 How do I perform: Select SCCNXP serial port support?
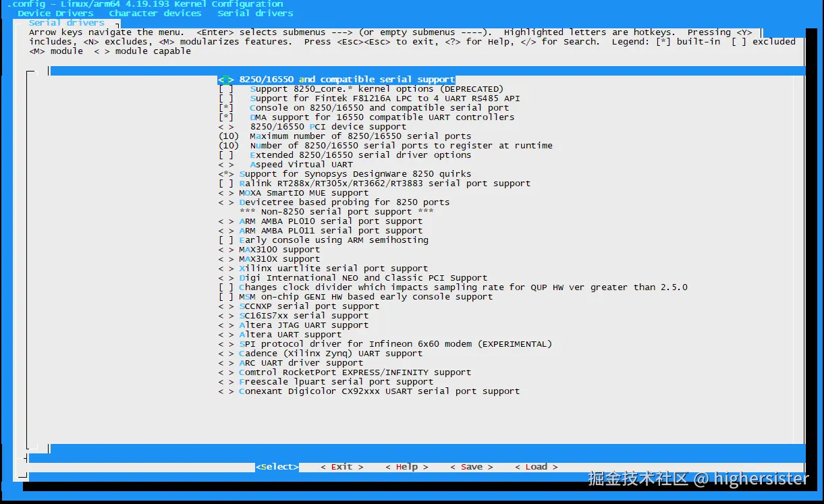coord(298,306)
